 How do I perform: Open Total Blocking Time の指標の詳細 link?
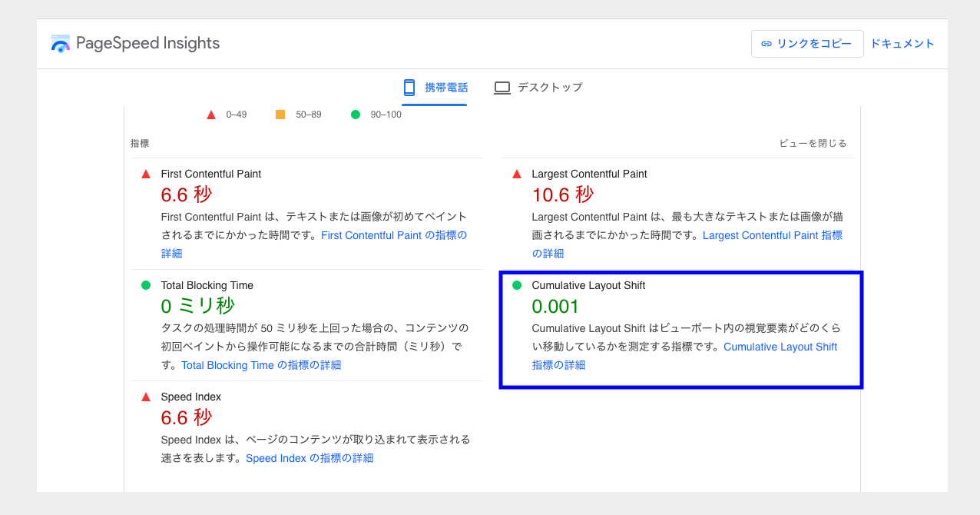[261, 365]
